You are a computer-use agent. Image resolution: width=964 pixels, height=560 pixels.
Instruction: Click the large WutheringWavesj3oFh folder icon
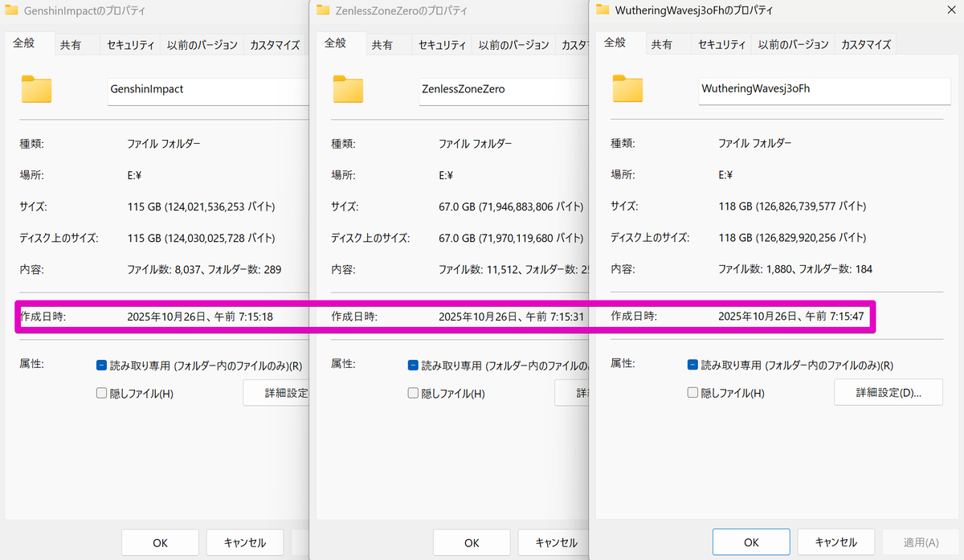coord(627,89)
